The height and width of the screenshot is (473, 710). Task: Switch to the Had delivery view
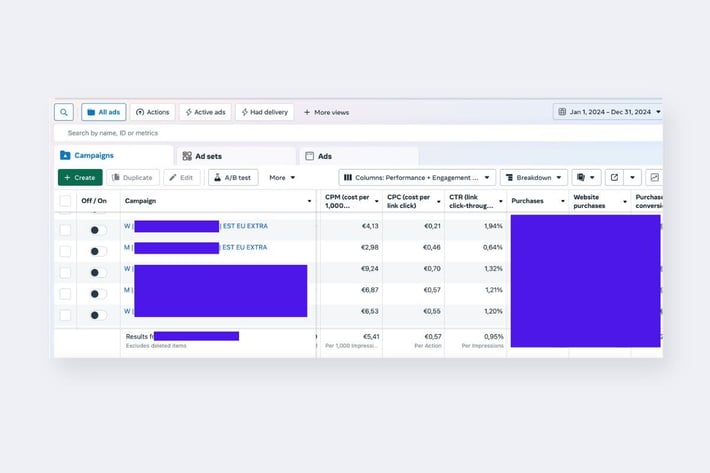point(264,112)
